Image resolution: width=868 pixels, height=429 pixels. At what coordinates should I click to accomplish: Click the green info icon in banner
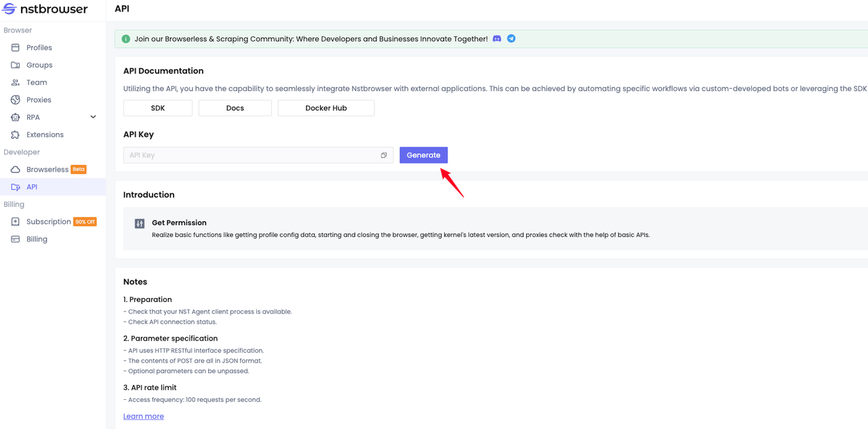click(125, 39)
